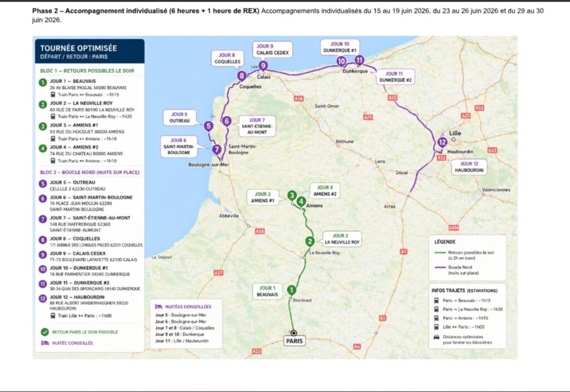
Task: Click 'BLOC 2 – BOUCLE NORD (NUITS SUR PLACE)' heading
Action: point(90,172)
